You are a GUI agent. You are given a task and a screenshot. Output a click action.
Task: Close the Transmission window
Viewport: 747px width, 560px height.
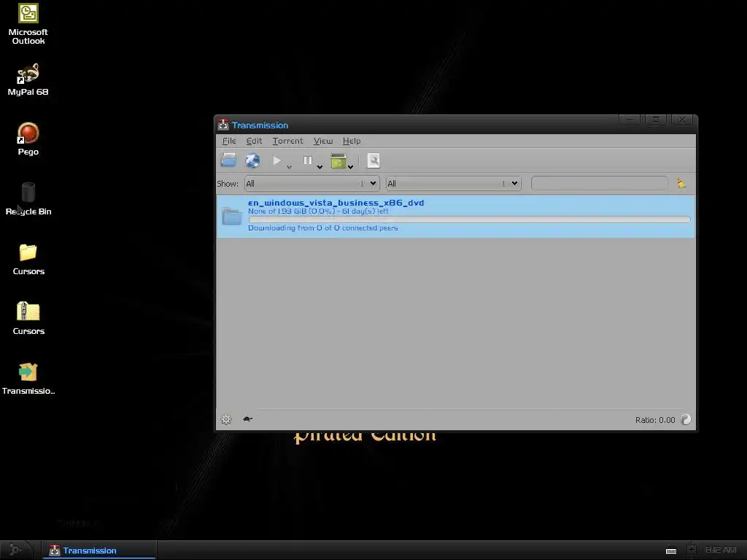point(682,120)
